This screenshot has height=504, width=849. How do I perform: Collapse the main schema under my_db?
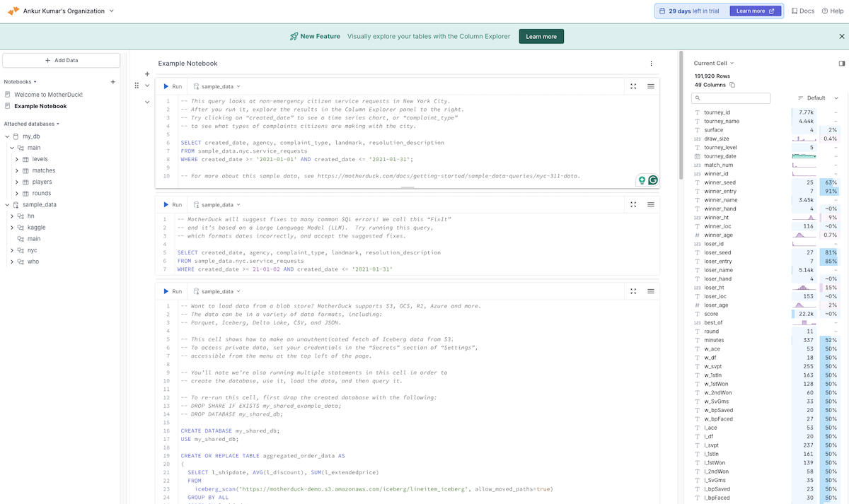tap(12, 148)
